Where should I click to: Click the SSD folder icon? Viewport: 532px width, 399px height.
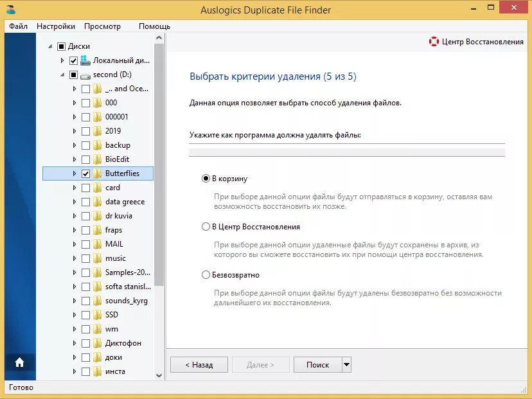(x=97, y=315)
